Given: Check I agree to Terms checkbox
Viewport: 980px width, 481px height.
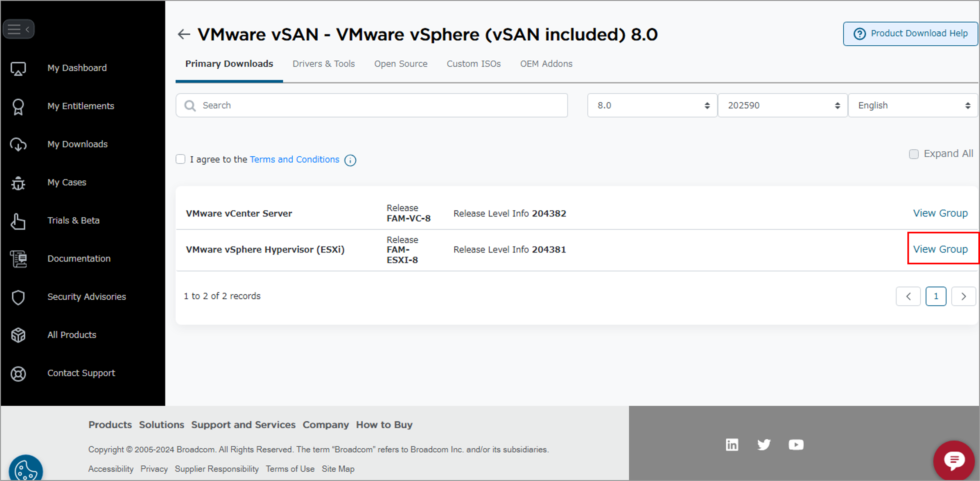Looking at the screenshot, I should [x=180, y=159].
